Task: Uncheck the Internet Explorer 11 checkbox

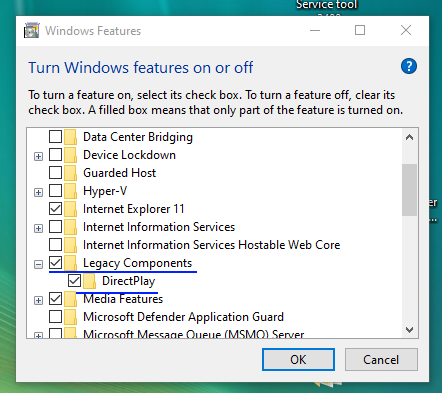Action: 55,209
